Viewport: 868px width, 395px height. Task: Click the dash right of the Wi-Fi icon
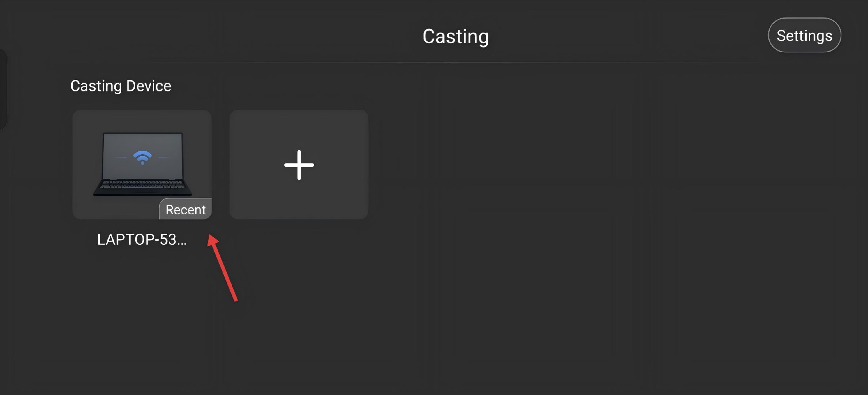164,158
